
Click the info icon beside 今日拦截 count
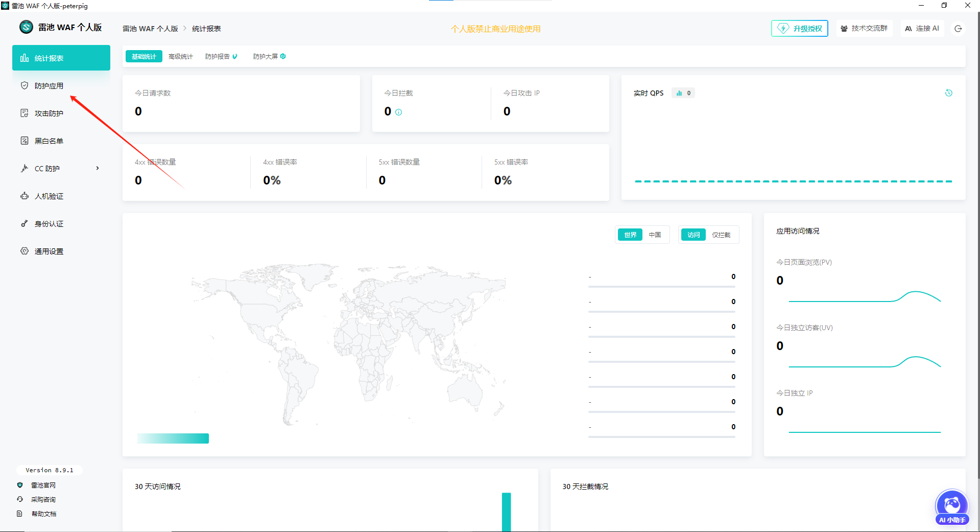[399, 112]
